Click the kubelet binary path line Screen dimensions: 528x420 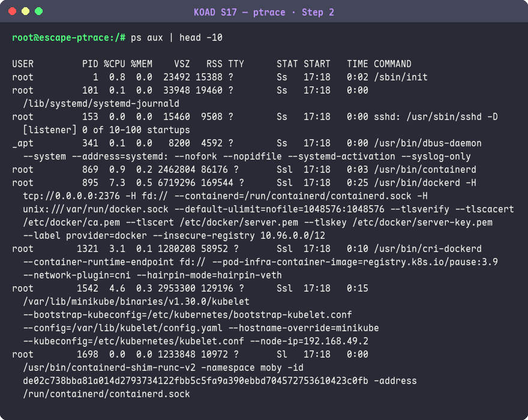[x=136, y=302]
